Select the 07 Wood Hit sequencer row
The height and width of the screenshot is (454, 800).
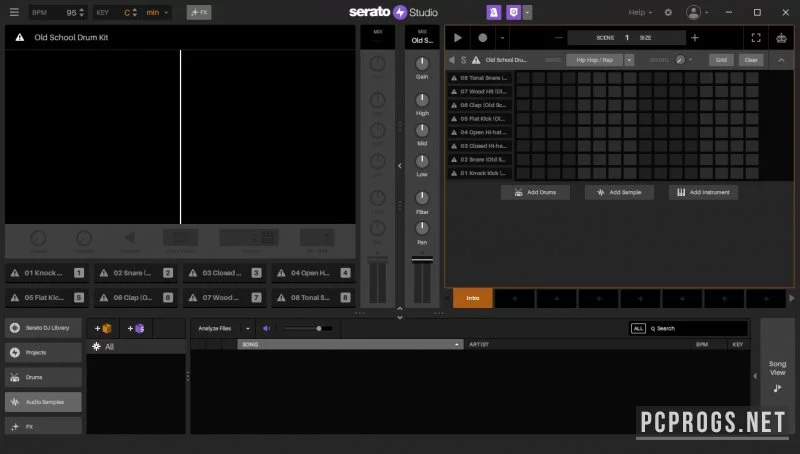(480, 92)
